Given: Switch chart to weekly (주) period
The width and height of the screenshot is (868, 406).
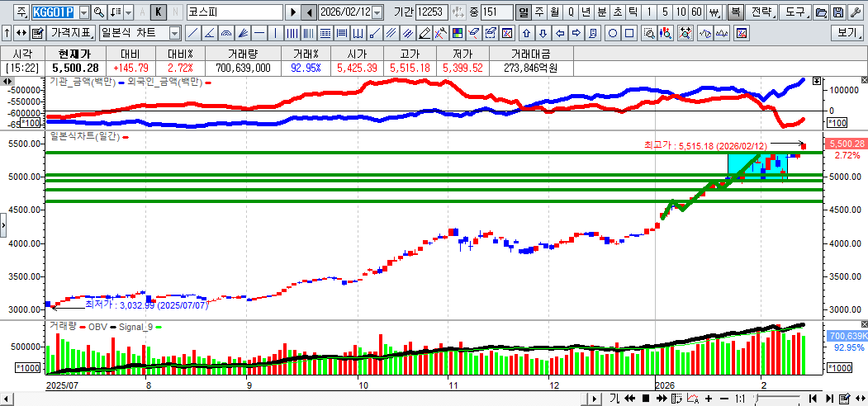Looking at the screenshot, I should (x=538, y=12).
